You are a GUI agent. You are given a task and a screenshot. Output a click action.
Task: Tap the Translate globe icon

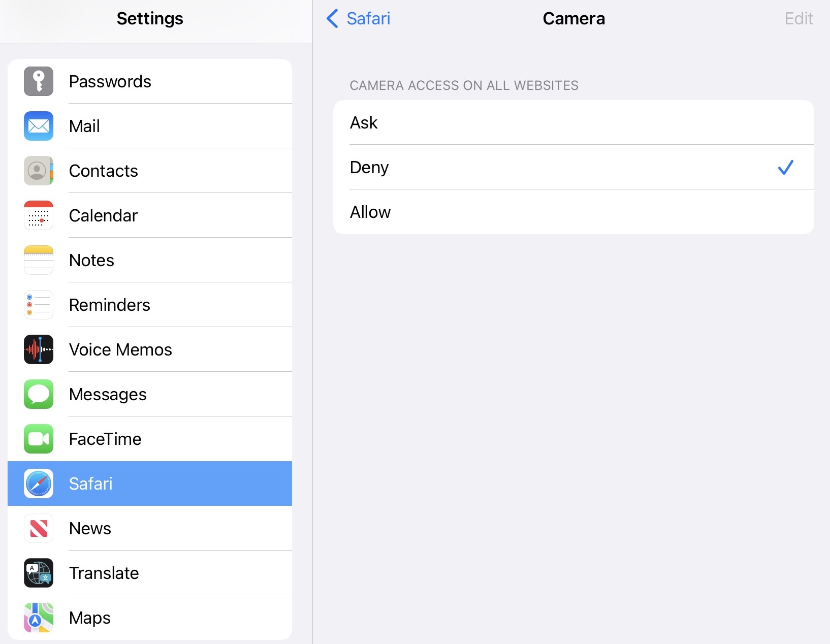(39, 573)
